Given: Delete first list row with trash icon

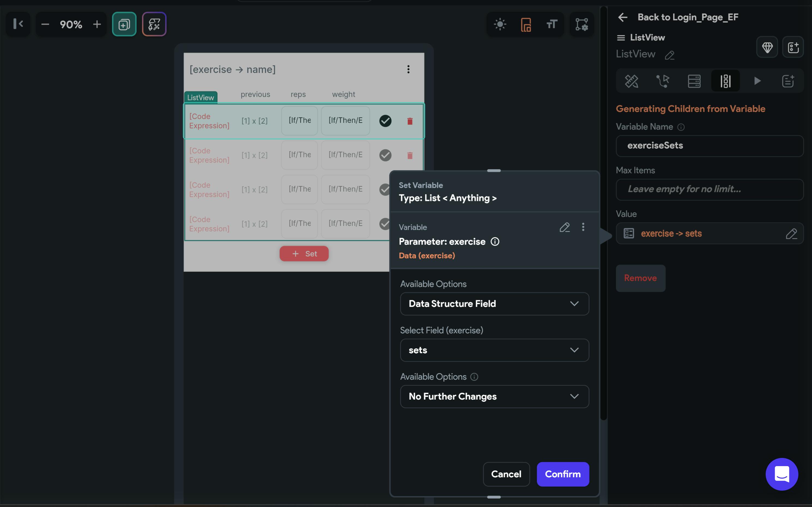Looking at the screenshot, I should click(x=410, y=121).
